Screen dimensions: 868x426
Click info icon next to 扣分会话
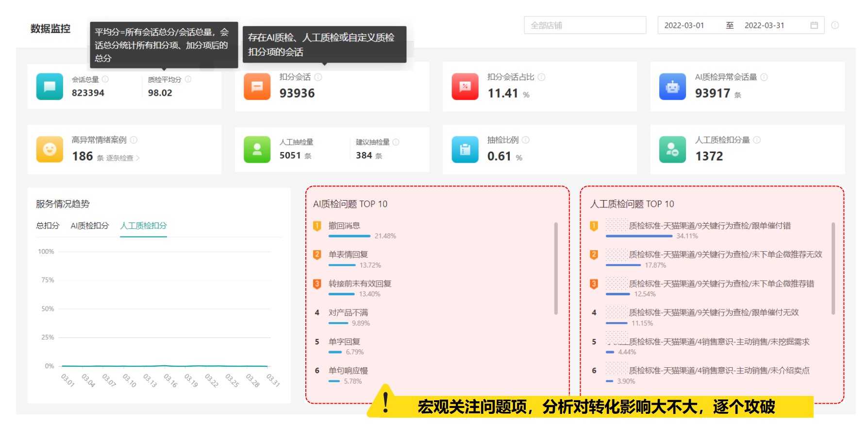point(318,77)
